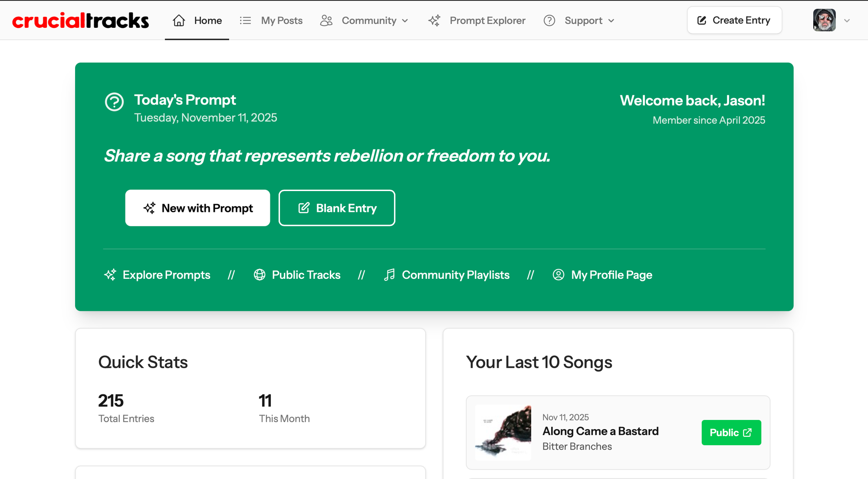Go to the My Posts tab

click(x=281, y=20)
